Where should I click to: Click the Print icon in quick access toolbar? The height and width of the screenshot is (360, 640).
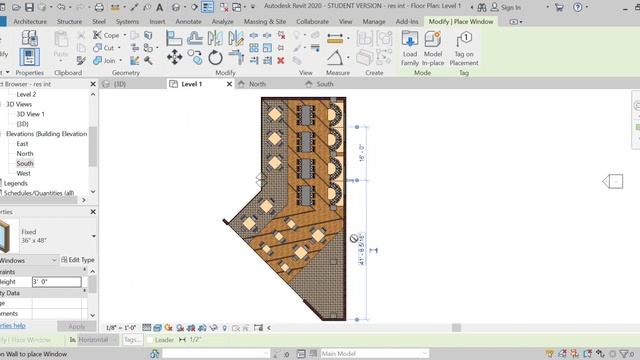99,7
